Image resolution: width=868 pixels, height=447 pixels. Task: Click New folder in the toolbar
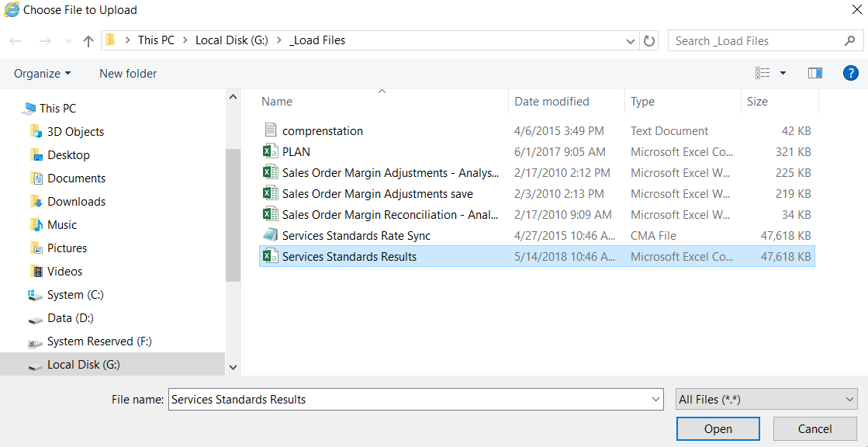tap(128, 73)
